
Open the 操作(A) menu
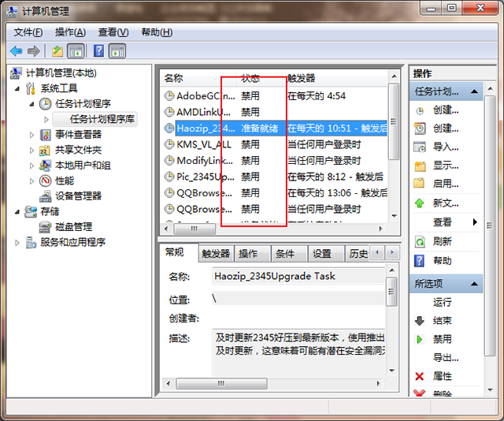70,32
